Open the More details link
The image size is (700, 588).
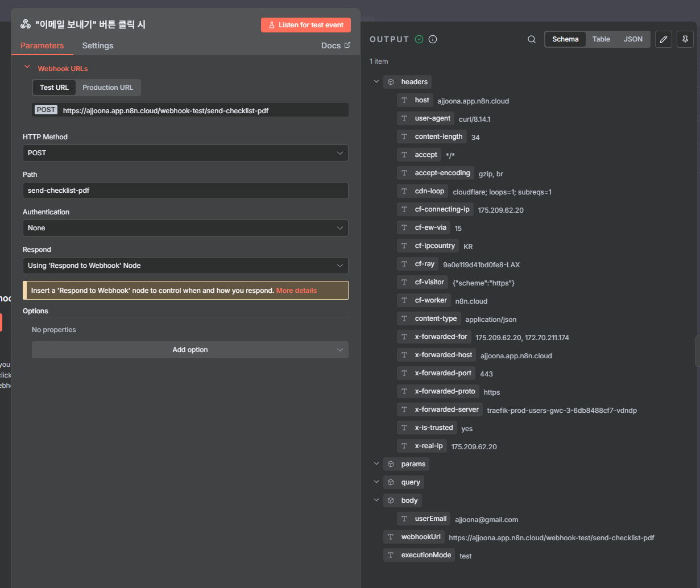click(296, 291)
